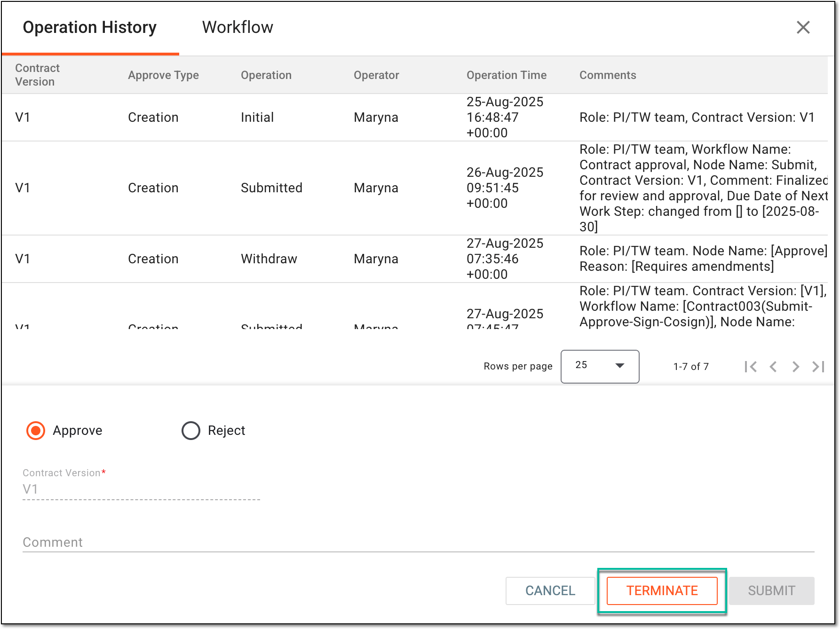Open the Rows per page dropdown

coord(600,366)
